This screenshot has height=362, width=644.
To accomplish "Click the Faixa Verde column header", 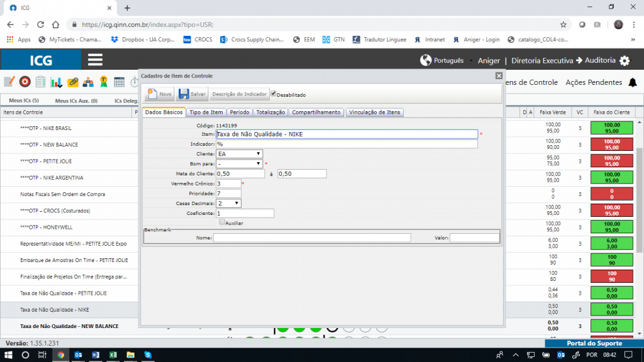I will [552, 112].
